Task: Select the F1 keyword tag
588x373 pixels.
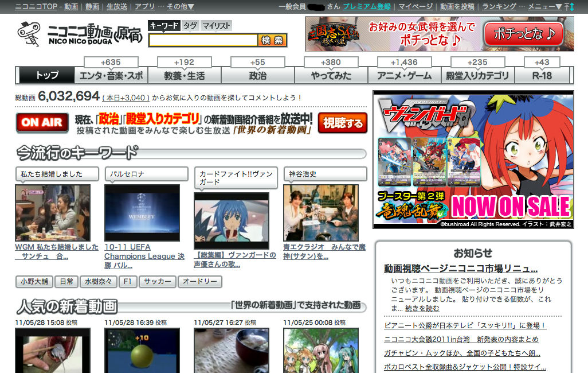Action: point(128,281)
